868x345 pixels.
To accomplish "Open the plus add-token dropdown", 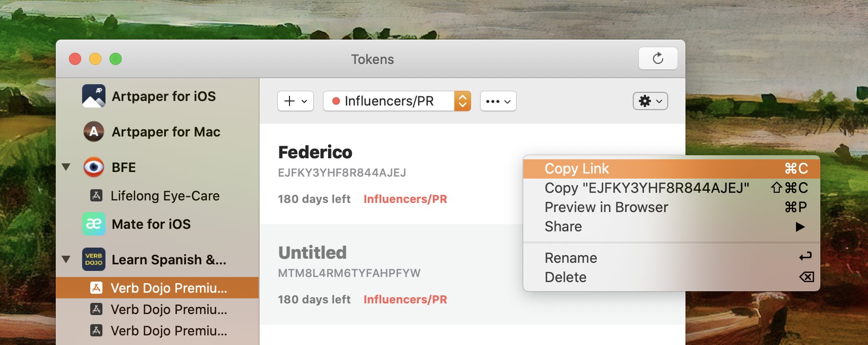I will click(x=296, y=101).
